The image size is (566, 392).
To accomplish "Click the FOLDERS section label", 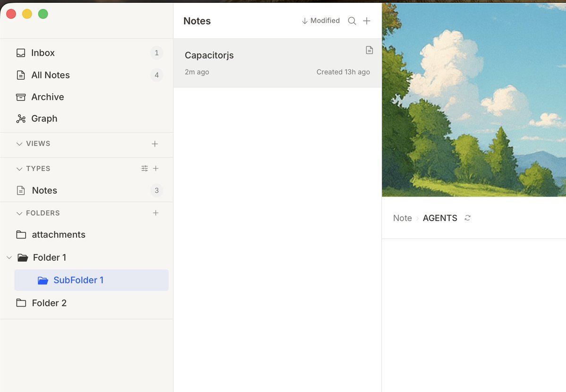I will point(43,213).
